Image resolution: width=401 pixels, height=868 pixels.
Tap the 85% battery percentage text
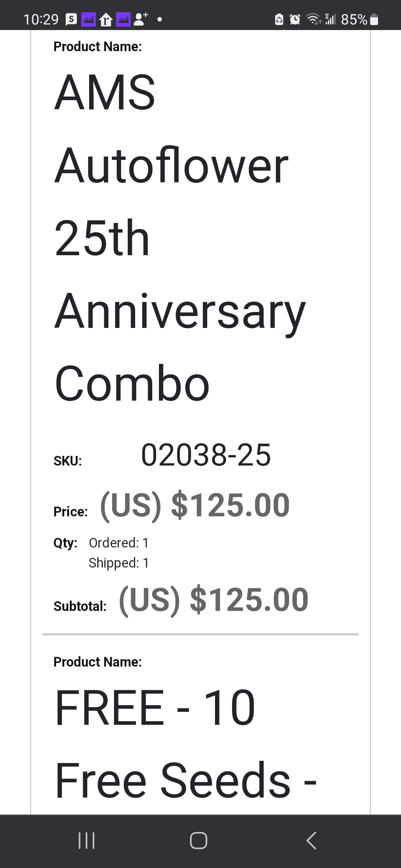pos(354,19)
